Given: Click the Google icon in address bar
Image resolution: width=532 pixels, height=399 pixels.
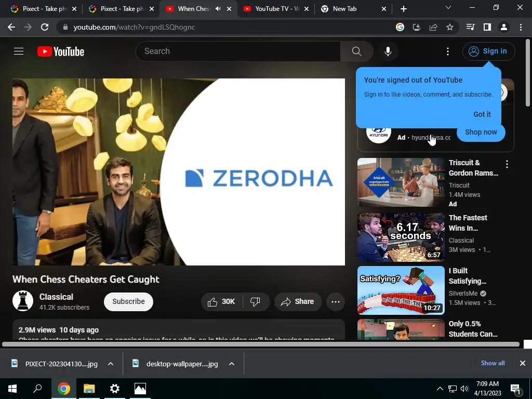Looking at the screenshot, I should point(400,27).
